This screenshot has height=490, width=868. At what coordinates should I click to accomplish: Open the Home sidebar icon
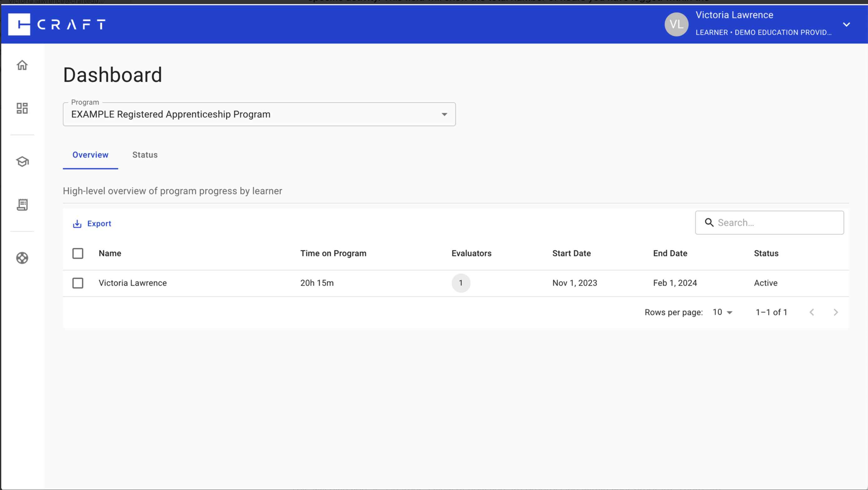pyautogui.click(x=22, y=65)
